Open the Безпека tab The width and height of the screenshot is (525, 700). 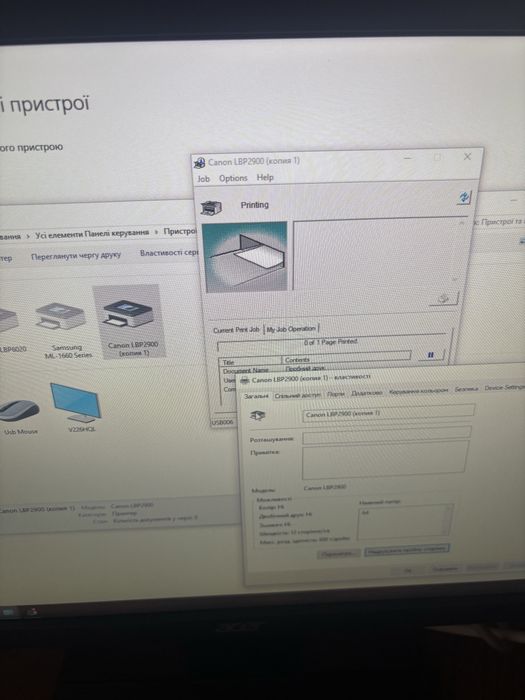coord(466,389)
